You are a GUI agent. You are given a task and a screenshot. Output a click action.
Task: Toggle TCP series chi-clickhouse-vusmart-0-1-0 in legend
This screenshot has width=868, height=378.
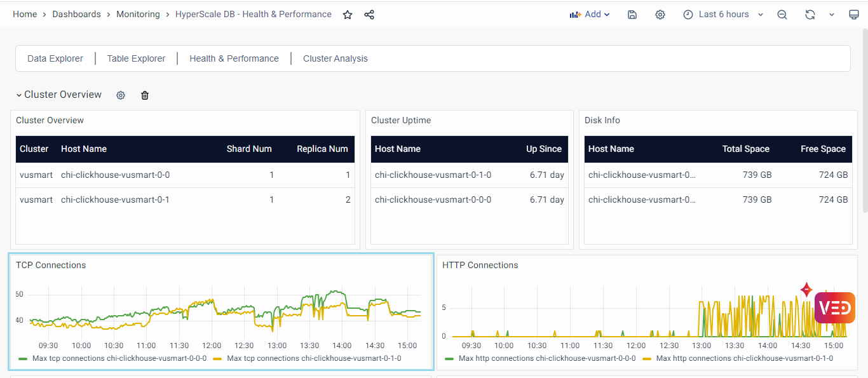click(313, 358)
